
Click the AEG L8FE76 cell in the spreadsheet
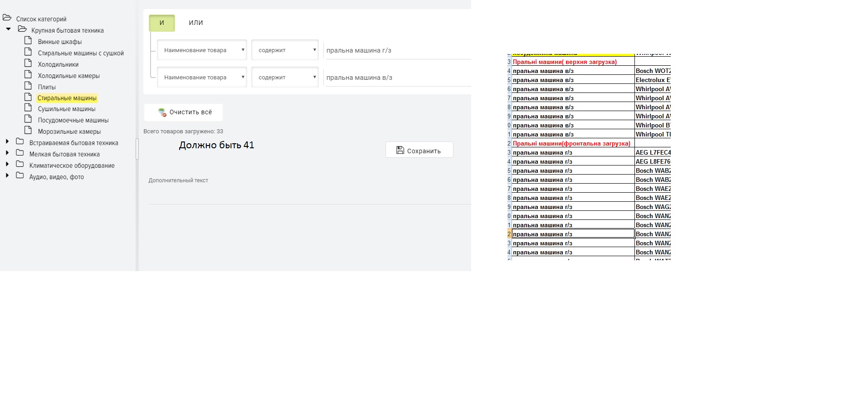point(653,161)
